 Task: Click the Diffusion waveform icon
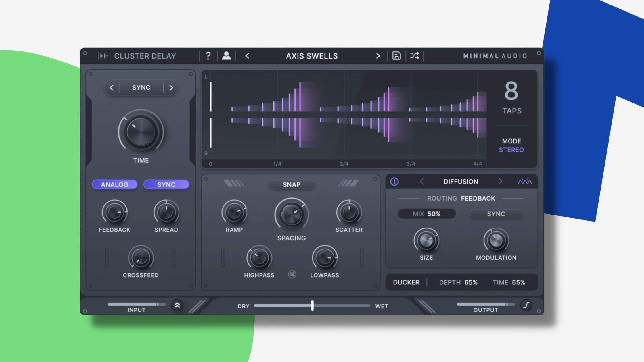525,182
